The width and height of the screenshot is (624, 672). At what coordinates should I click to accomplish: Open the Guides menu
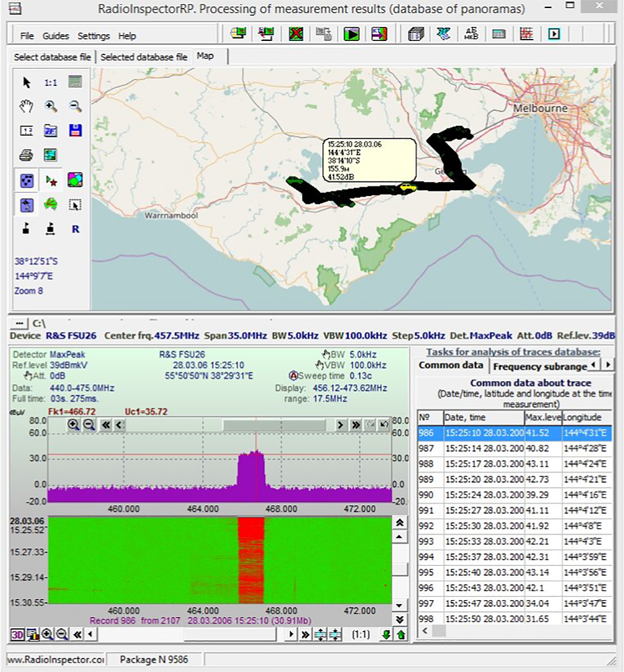coord(56,36)
